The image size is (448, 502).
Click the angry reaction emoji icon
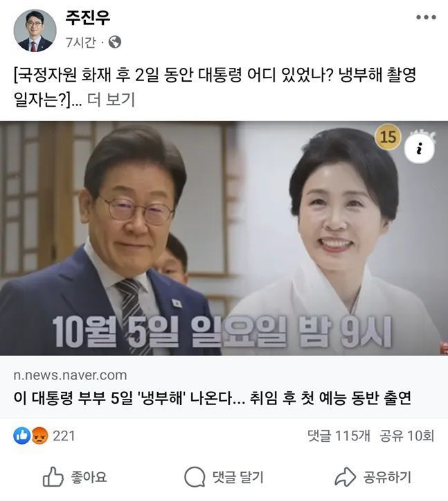tap(39, 436)
